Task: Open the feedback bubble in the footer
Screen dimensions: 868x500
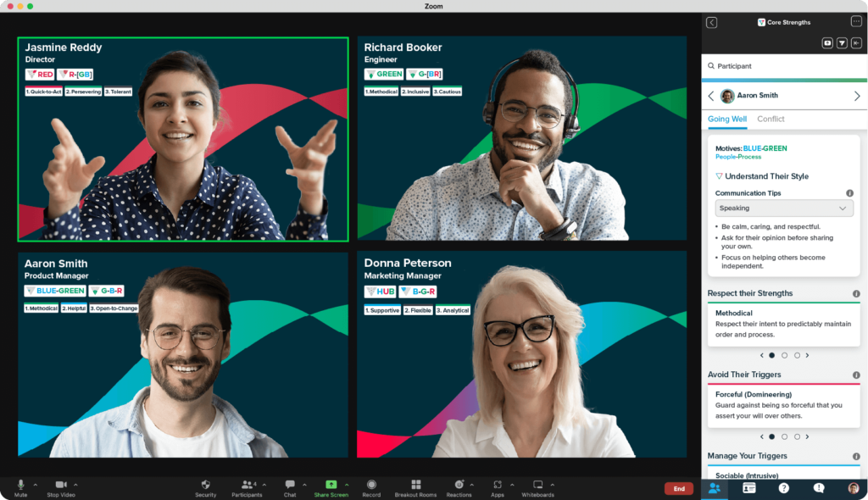Action: point(819,488)
